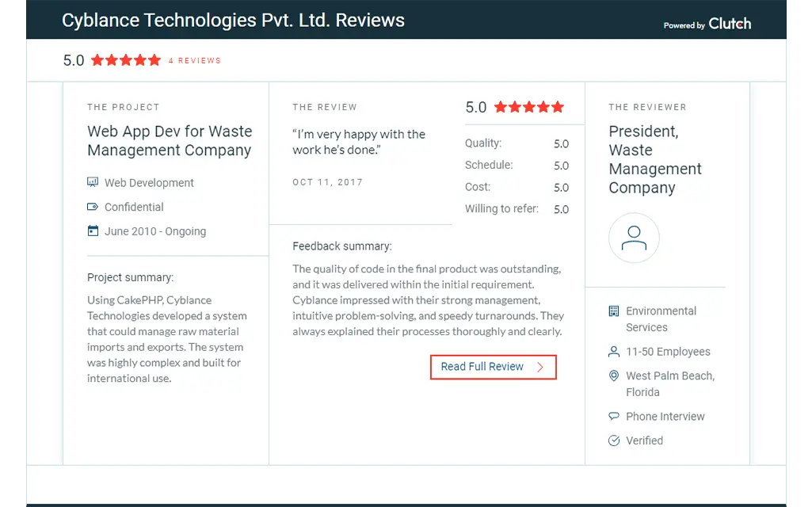Click the overall 5.0 score in the header
The height and width of the screenshot is (507, 812).
74,60
